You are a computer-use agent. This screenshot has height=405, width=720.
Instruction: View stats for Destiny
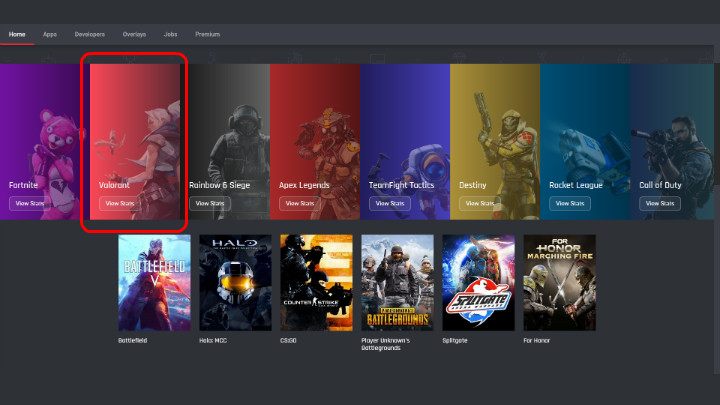[x=480, y=203]
